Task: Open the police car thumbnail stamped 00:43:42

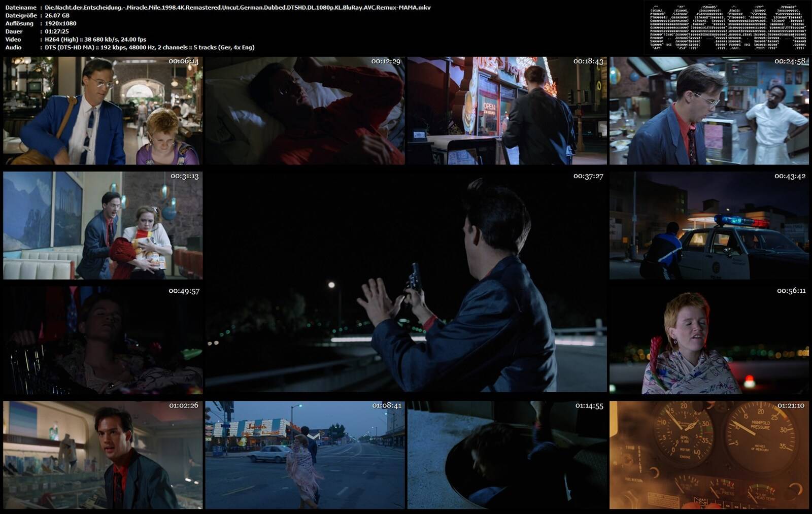Action: (709, 225)
